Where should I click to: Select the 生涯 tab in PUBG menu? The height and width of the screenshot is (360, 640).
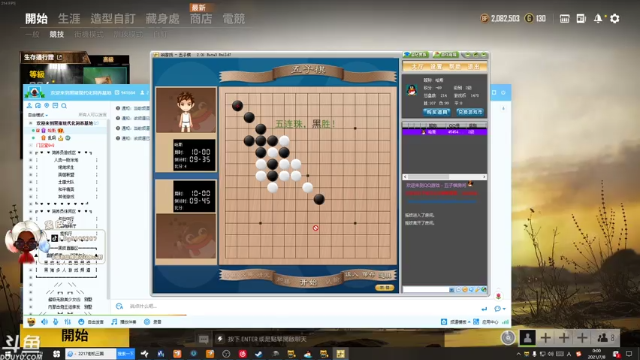point(69,19)
